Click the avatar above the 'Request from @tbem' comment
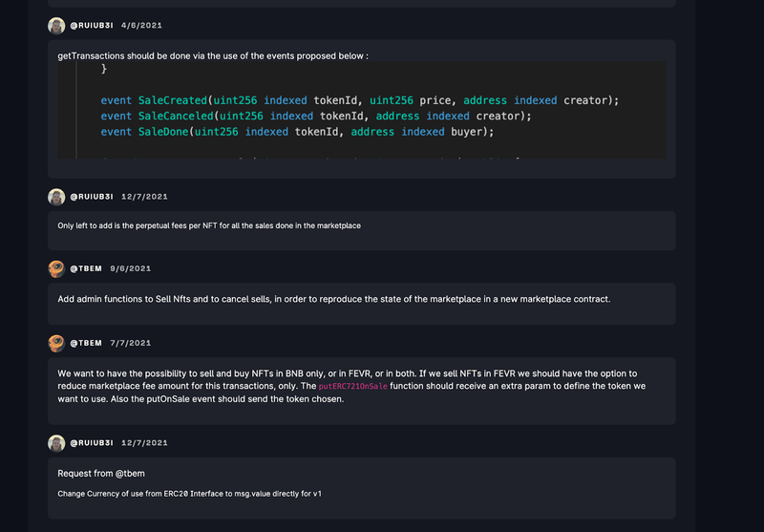The image size is (764, 532). click(56, 443)
